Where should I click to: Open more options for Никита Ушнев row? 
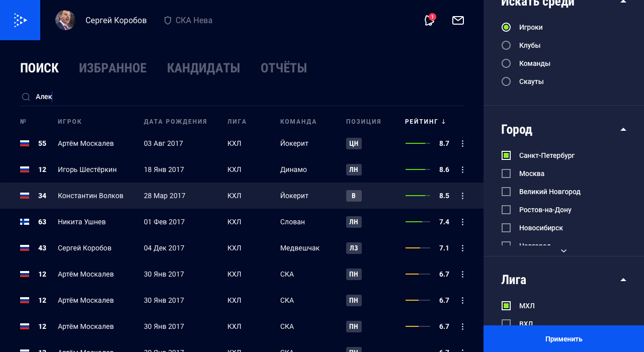[462, 222]
